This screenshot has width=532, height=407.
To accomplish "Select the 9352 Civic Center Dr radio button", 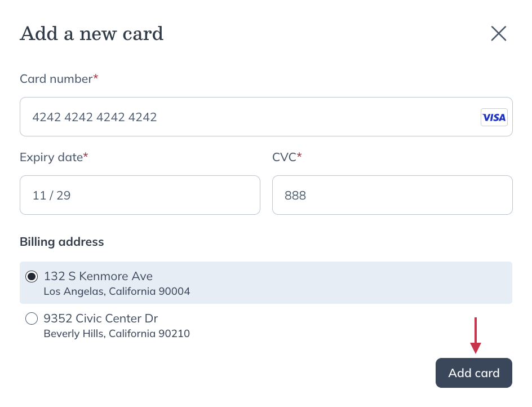I will pos(32,318).
